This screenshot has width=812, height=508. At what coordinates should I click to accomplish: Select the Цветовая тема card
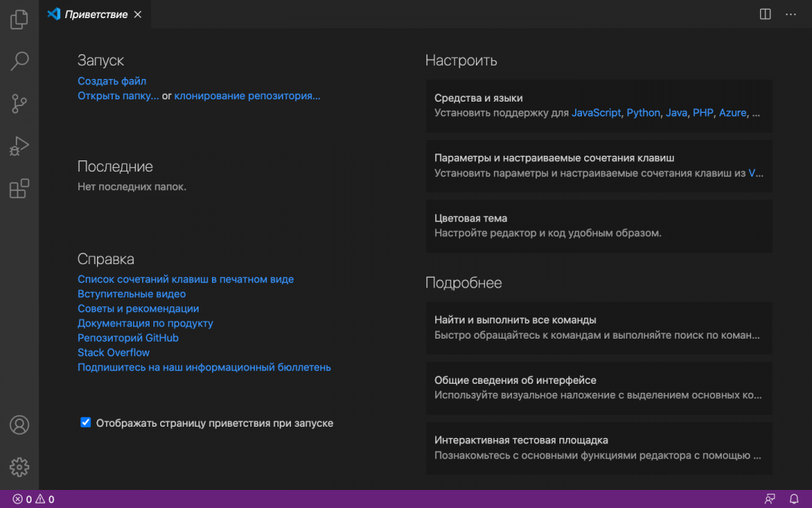pos(599,226)
